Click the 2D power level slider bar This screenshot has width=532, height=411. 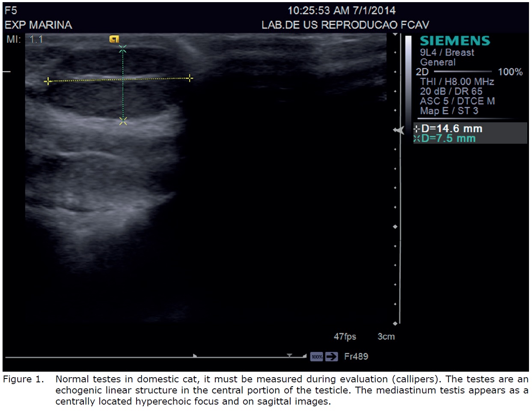coord(463,72)
